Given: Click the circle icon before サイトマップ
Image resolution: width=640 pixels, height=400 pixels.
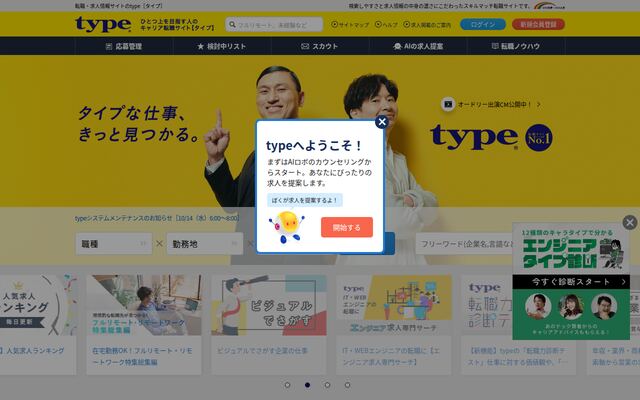Looking at the screenshot, I should click(x=335, y=24).
